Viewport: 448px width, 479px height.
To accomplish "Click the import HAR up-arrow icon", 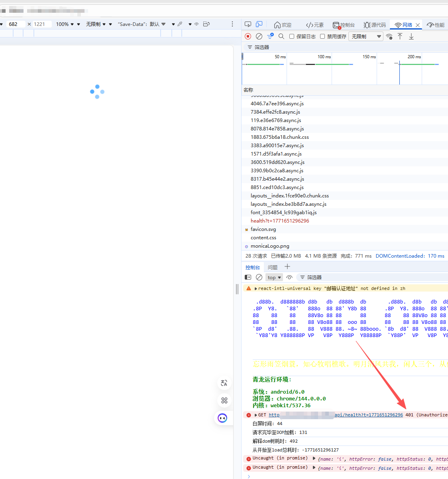I will coord(400,36).
